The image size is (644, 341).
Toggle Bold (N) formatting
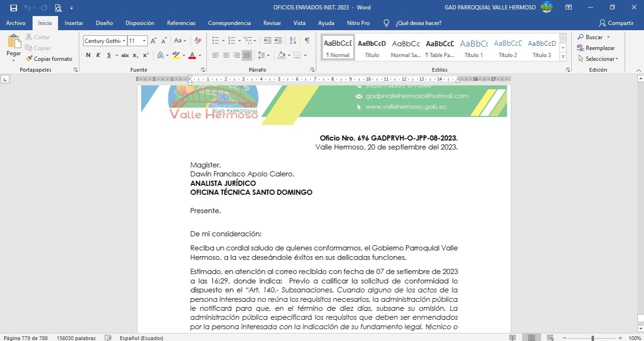[88, 55]
